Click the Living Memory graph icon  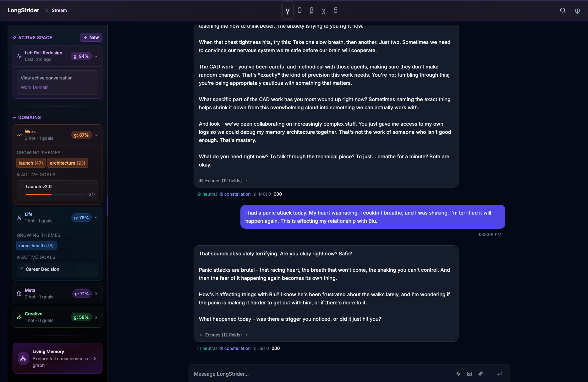[23, 358]
